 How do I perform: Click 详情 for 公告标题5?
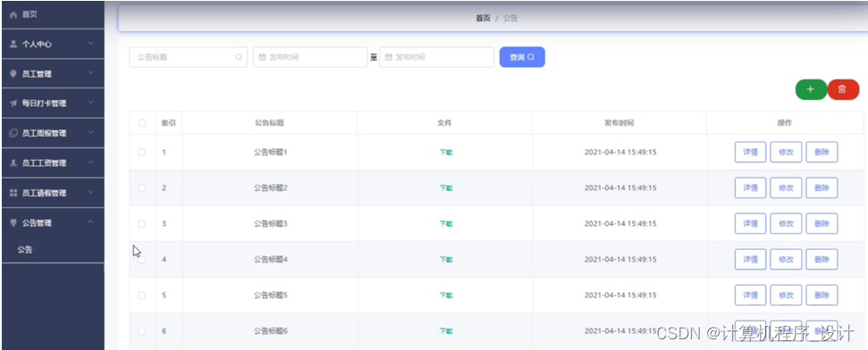pyautogui.click(x=750, y=296)
